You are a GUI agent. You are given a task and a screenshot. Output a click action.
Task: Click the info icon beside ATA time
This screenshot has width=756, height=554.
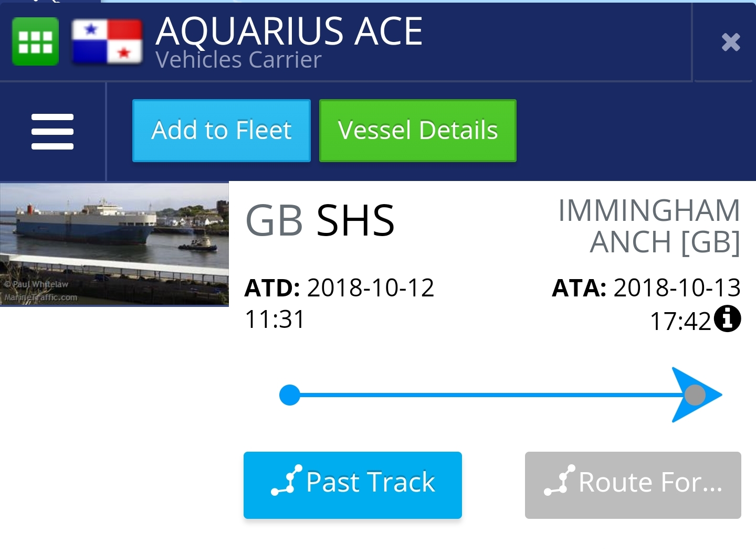tap(728, 319)
